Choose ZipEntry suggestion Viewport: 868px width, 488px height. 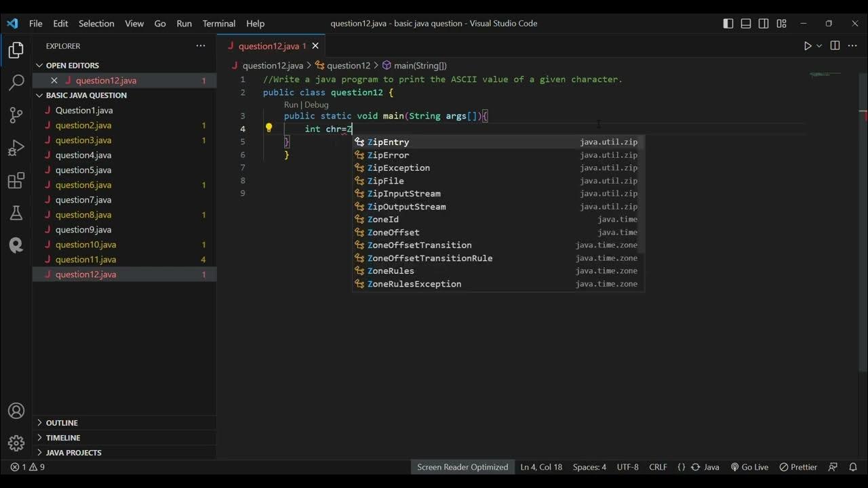[x=498, y=142]
